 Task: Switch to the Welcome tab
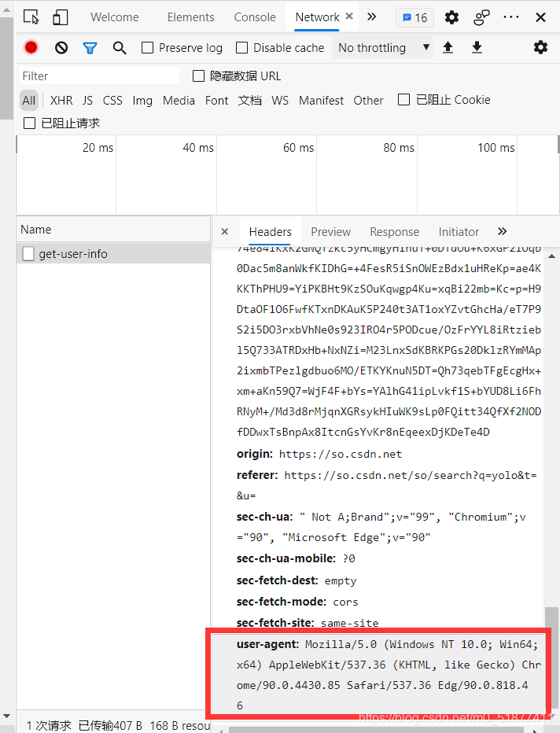115,17
